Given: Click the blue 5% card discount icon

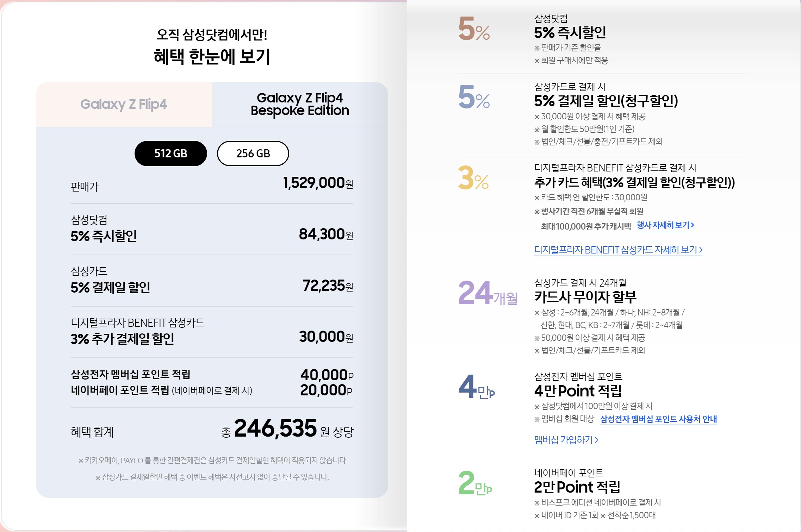Looking at the screenshot, I should point(474,97).
